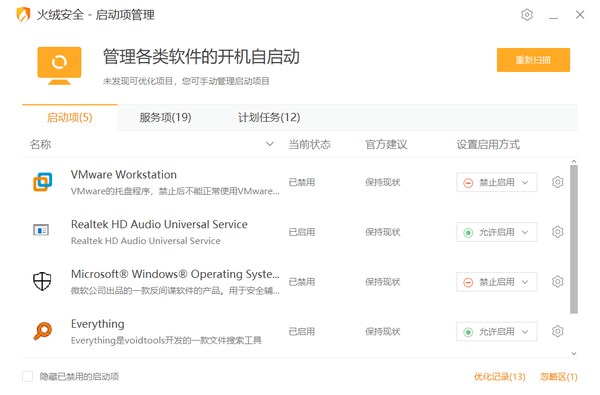Click 保持现状 suggestion in Realtek row
Image resolution: width=600 pixels, height=395 pixels.
tap(383, 232)
